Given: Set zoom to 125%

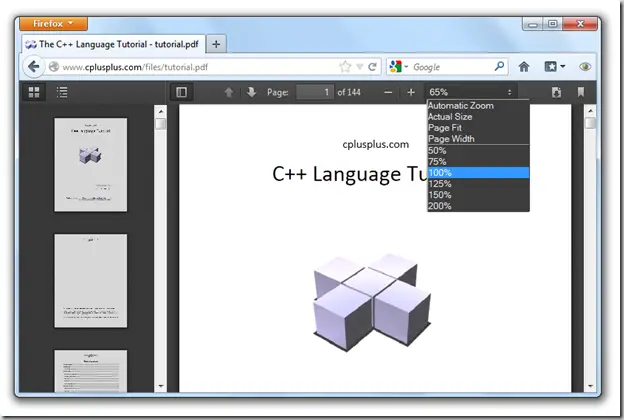Looking at the screenshot, I should click(x=478, y=184).
